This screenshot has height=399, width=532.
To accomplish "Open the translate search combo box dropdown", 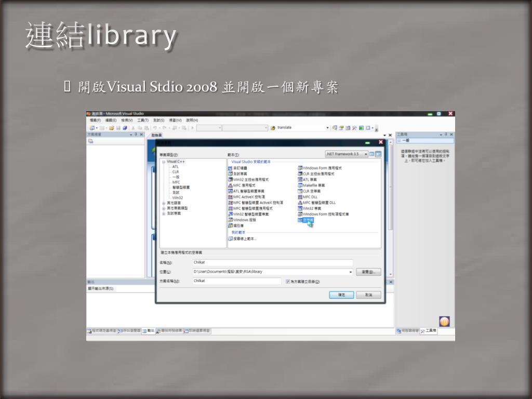I will coord(327,128).
